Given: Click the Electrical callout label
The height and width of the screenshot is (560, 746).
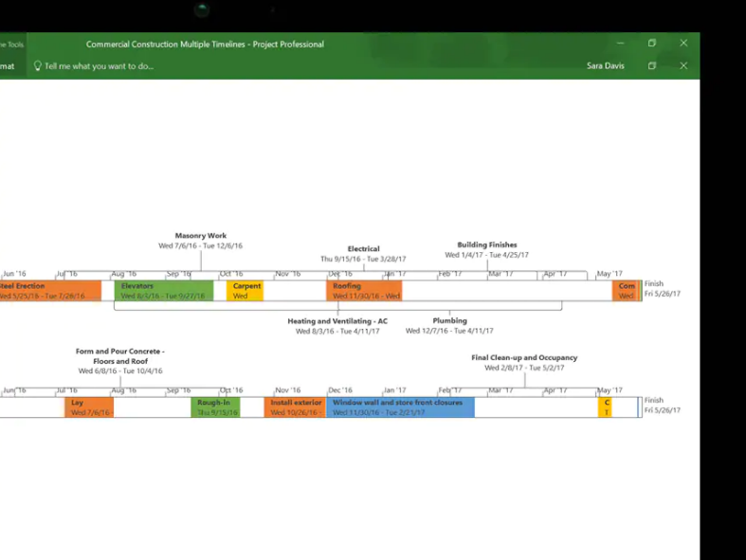Looking at the screenshot, I should pyautogui.click(x=363, y=249).
